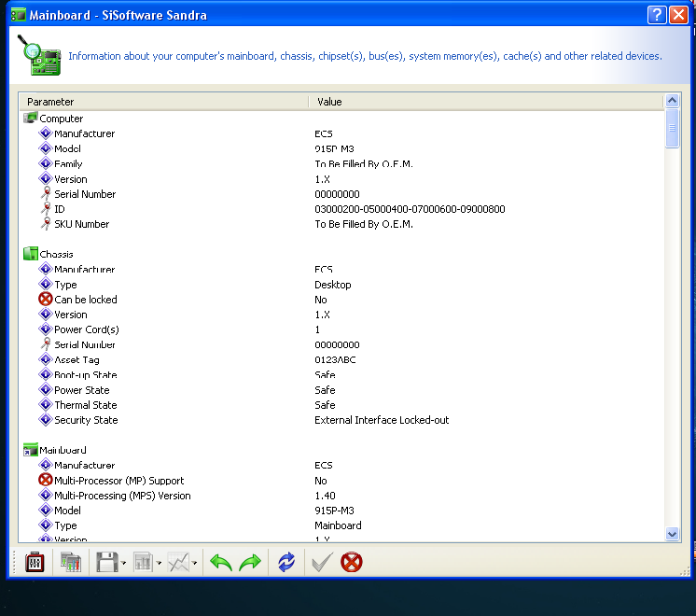Select the Thermal State parameter text

[86, 405]
